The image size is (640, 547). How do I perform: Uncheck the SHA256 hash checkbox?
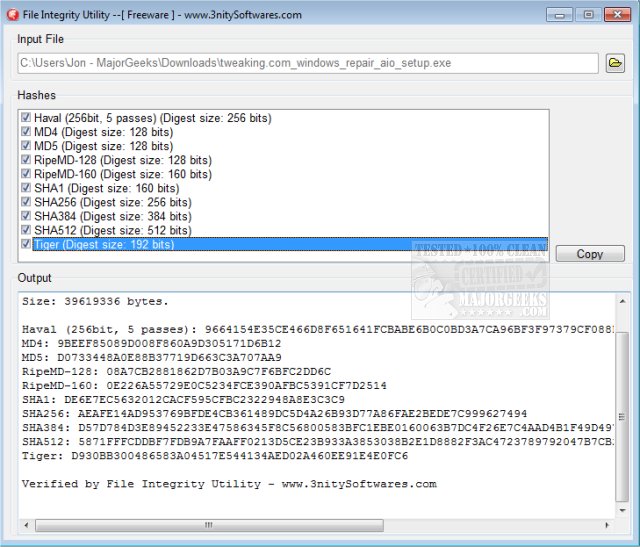coord(26,202)
